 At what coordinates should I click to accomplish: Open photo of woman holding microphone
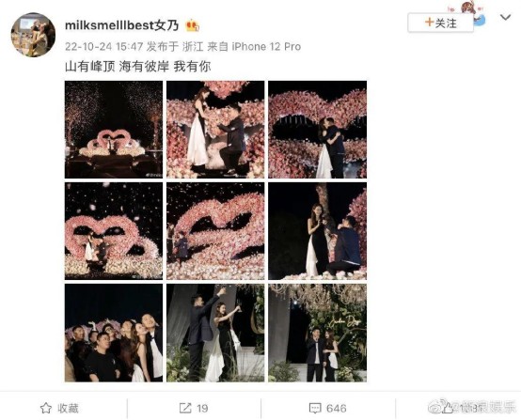click(x=317, y=231)
